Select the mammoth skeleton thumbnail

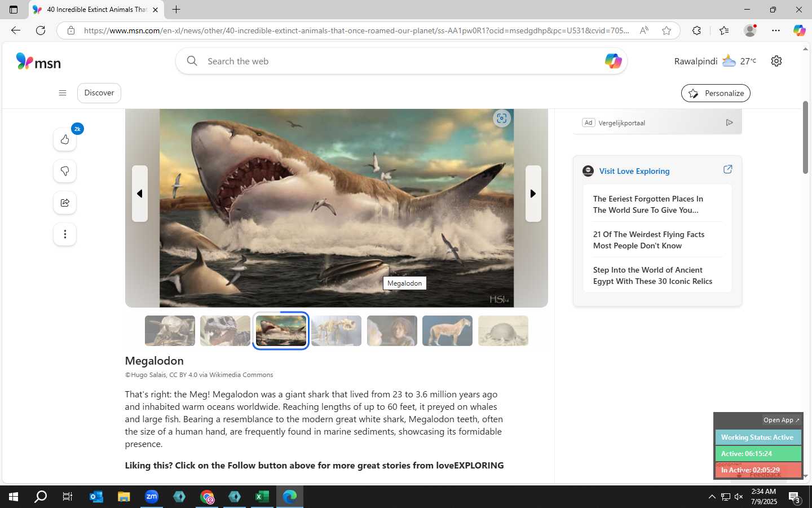[x=336, y=331]
